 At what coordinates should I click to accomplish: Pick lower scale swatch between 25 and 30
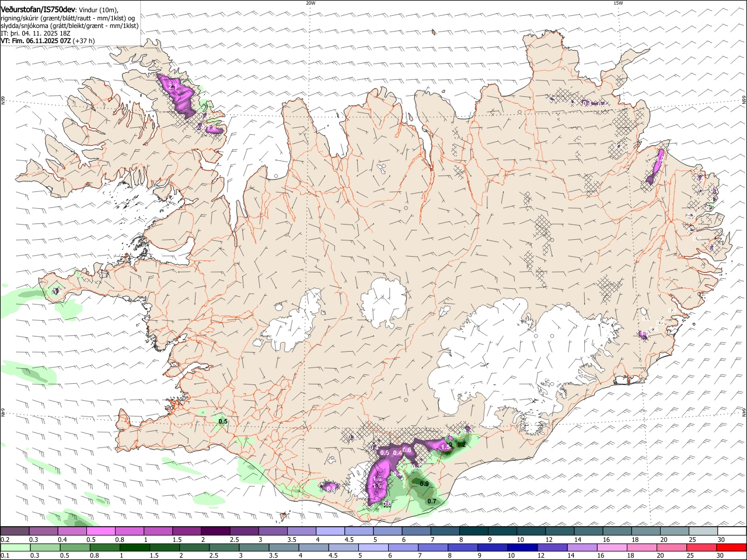click(x=701, y=547)
